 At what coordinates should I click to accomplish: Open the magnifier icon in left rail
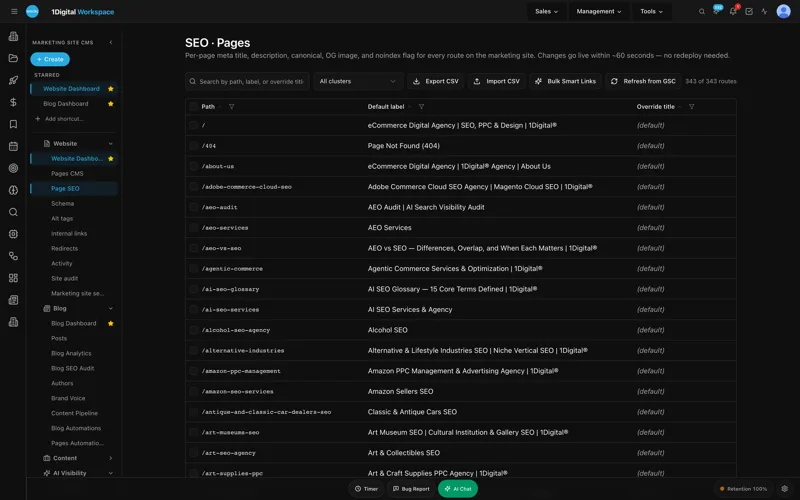[13, 212]
